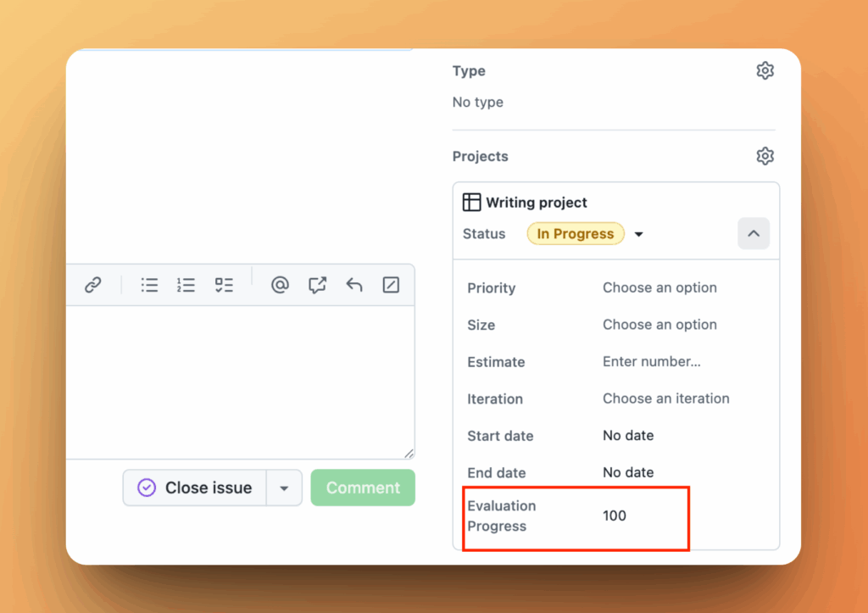Add a task list

224,285
